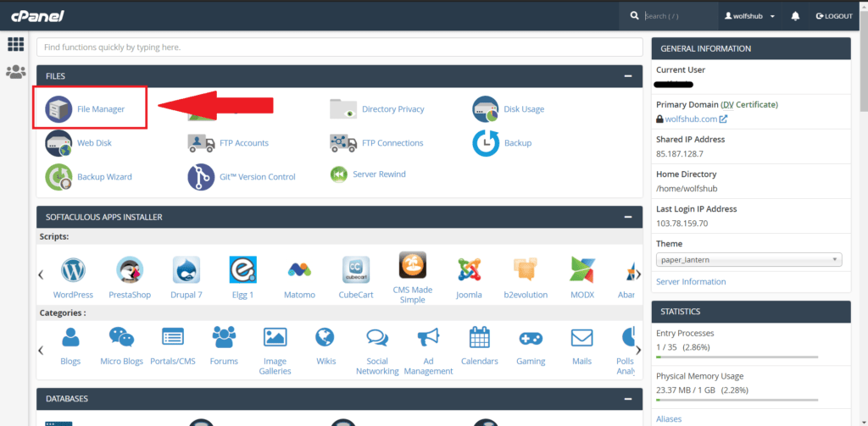Click the Logout button
The height and width of the screenshot is (426, 868).
[833, 16]
